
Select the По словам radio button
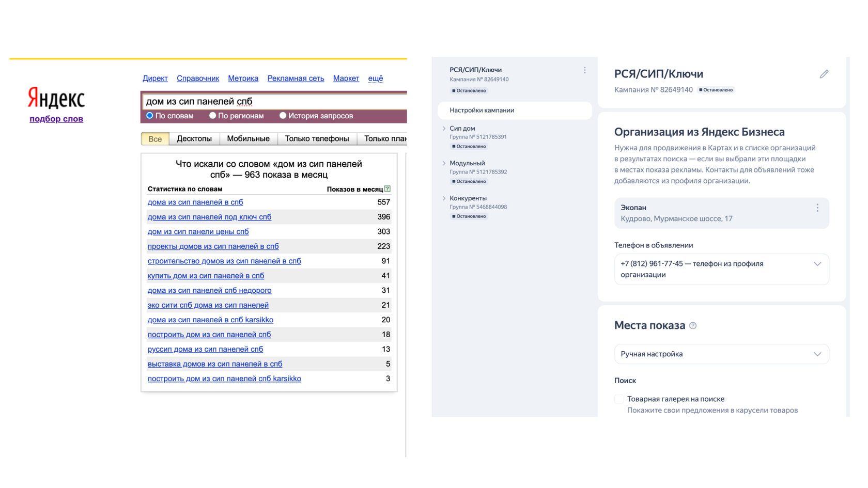pos(150,116)
